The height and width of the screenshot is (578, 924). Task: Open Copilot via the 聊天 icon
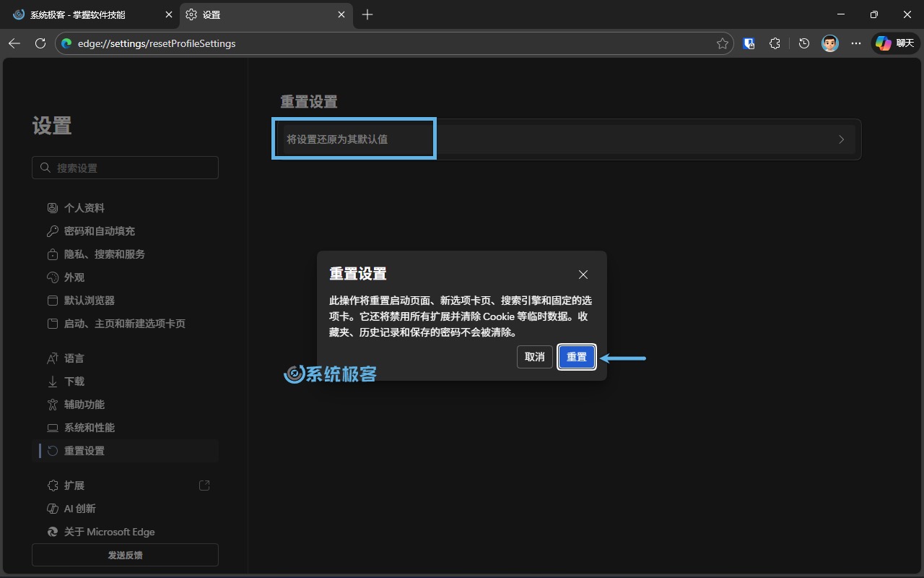pyautogui.click(x=894, y=43)
